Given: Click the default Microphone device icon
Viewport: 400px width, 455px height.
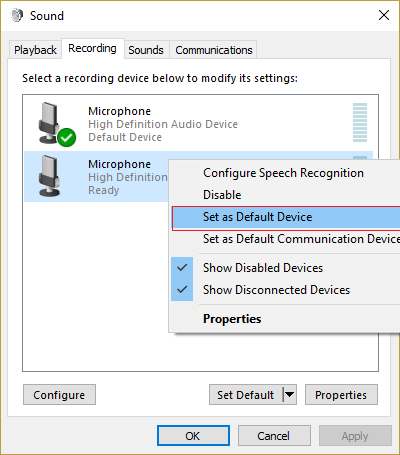Looking at the screenshot, I should 53,123.
